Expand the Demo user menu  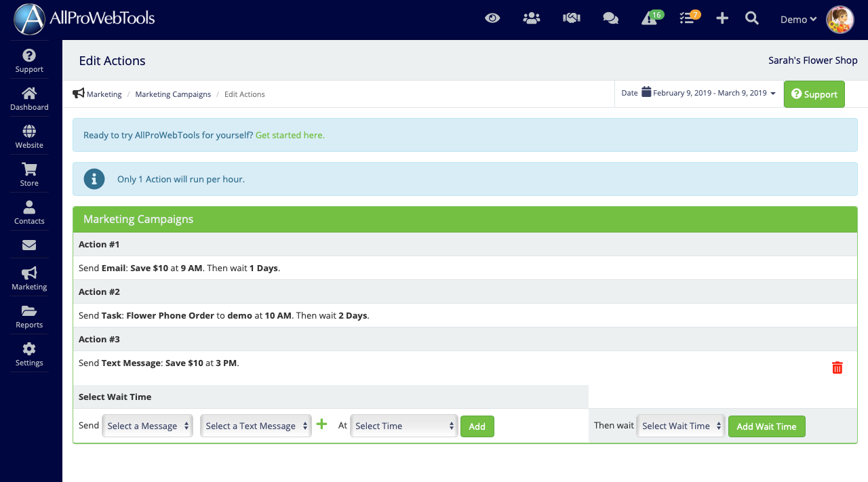click(x=798, y=20)
